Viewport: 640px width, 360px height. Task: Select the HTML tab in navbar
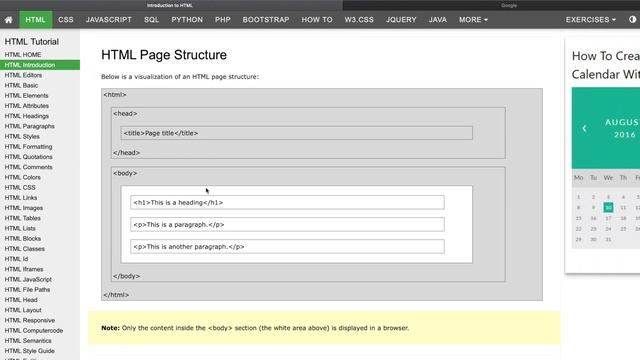pyautogui.click(x=36, y=20)
